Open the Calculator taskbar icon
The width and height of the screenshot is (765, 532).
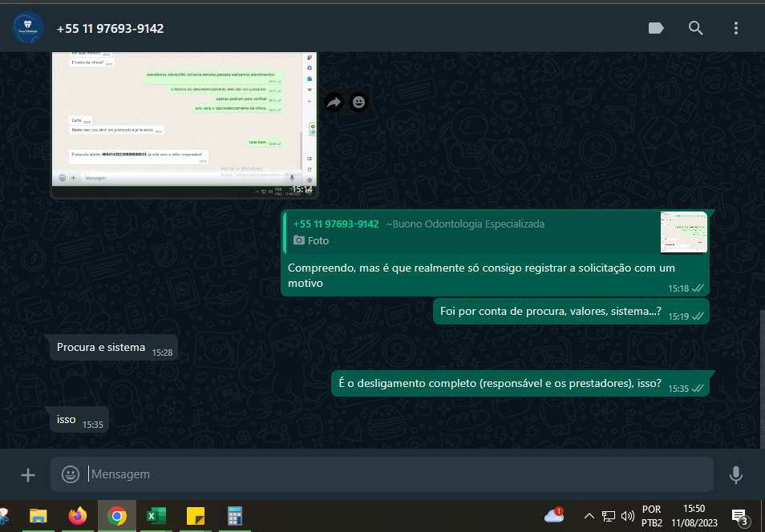235,516
